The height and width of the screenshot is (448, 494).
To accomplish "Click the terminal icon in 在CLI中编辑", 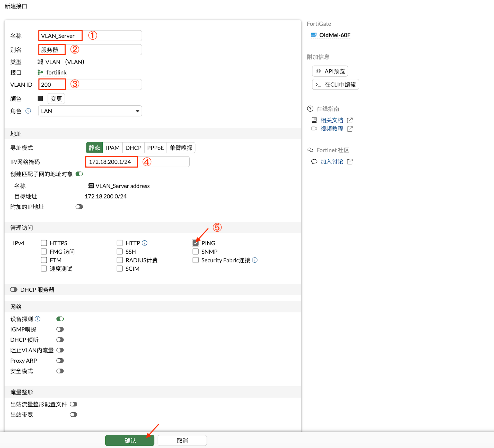I will click(319, 85).
